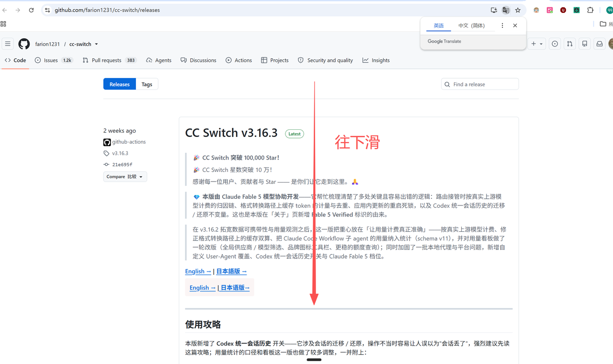Open the all bookmarks folder

[x=606, y=23]
